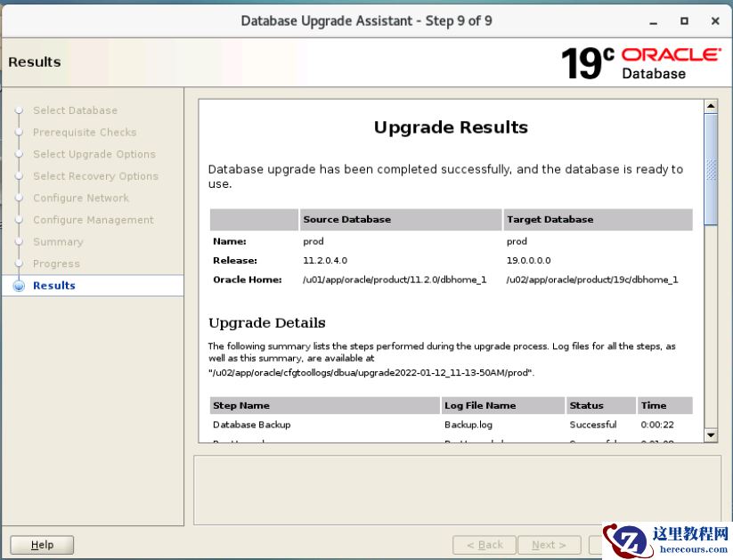Click the source release 11.2.0.4.0
Viewport: 733px width, 560px height.
click(x=325, y=260)
